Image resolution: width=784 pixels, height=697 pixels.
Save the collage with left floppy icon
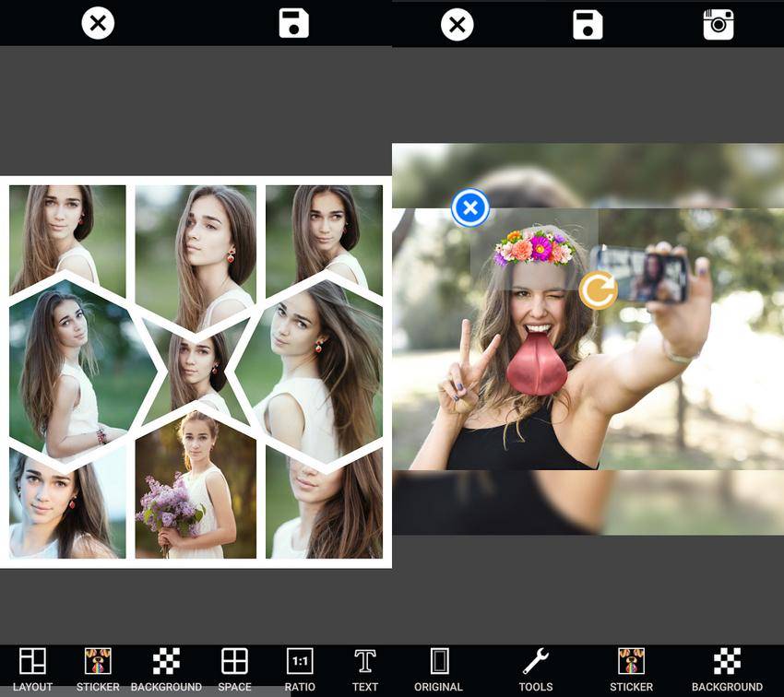(293, 23)
